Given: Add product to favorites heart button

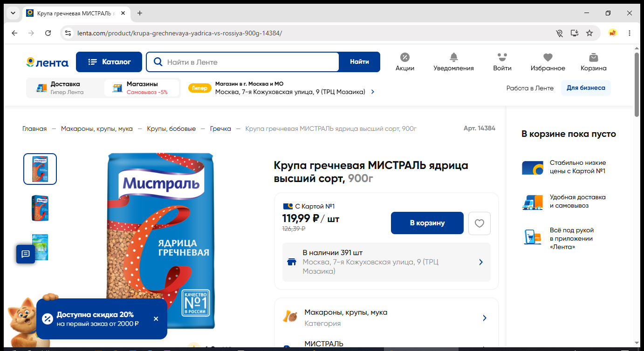Looking at the screenshot, I should point(480,223).
